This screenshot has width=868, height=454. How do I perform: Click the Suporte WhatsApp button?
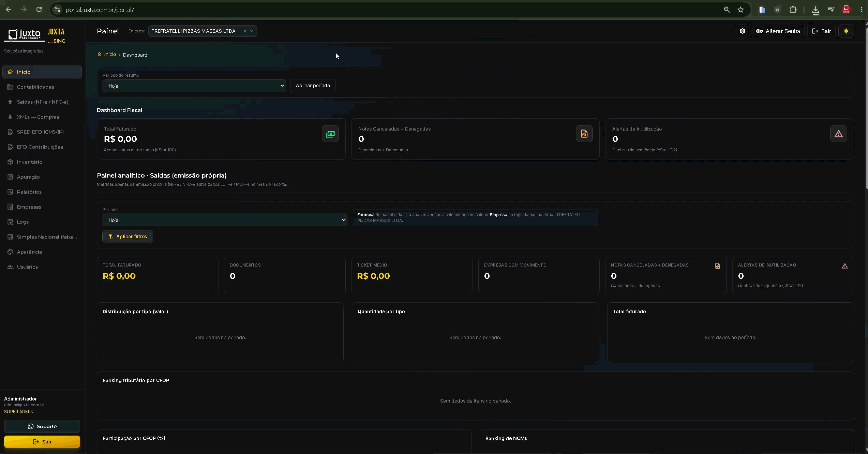(42, 426)
